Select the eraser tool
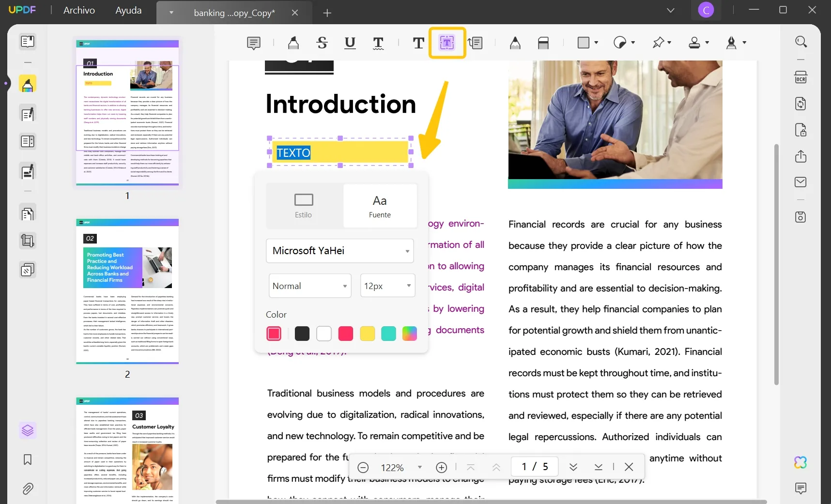 pos(543,43)
